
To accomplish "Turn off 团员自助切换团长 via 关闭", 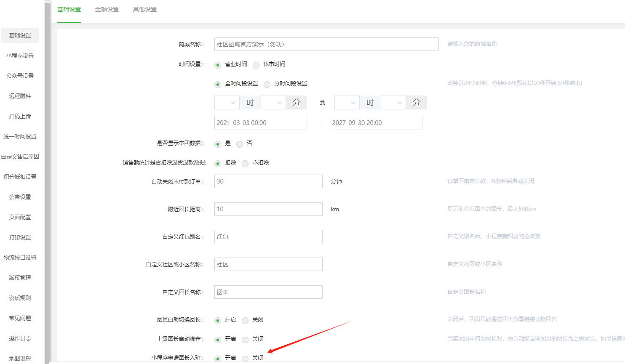I will point(245,321).
